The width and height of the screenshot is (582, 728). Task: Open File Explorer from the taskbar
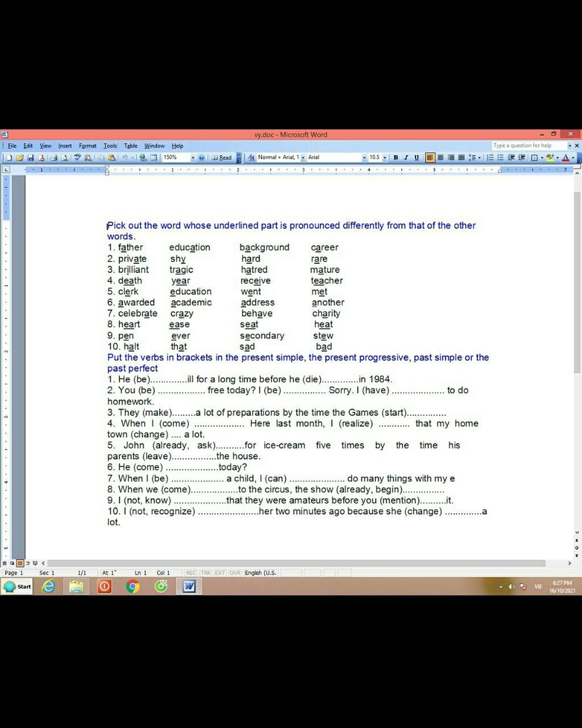tap(76, 586)
